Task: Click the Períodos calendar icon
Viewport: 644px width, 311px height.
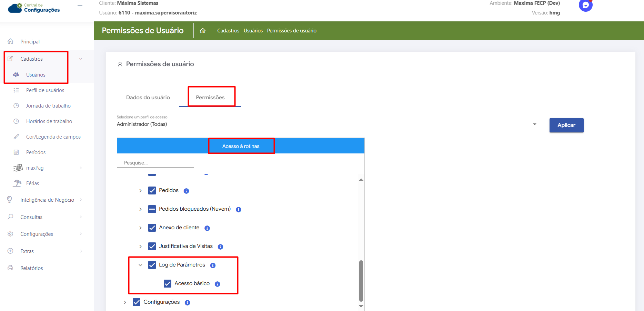Action: pyautogui.click(x=16, y=152)
